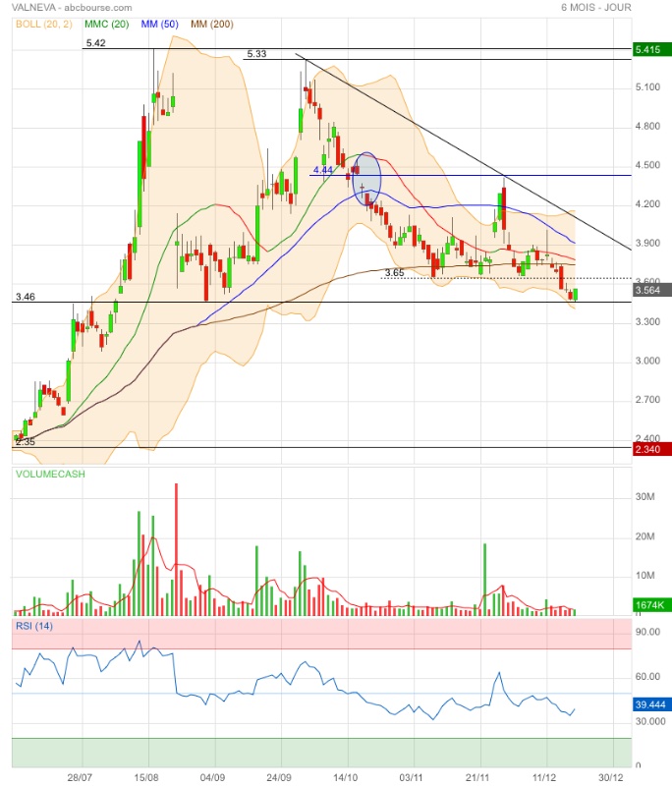This screenshot has height=786, width=672.
Task: Click the 3.65 dotted level label
Action: click(x=394, y=273)
